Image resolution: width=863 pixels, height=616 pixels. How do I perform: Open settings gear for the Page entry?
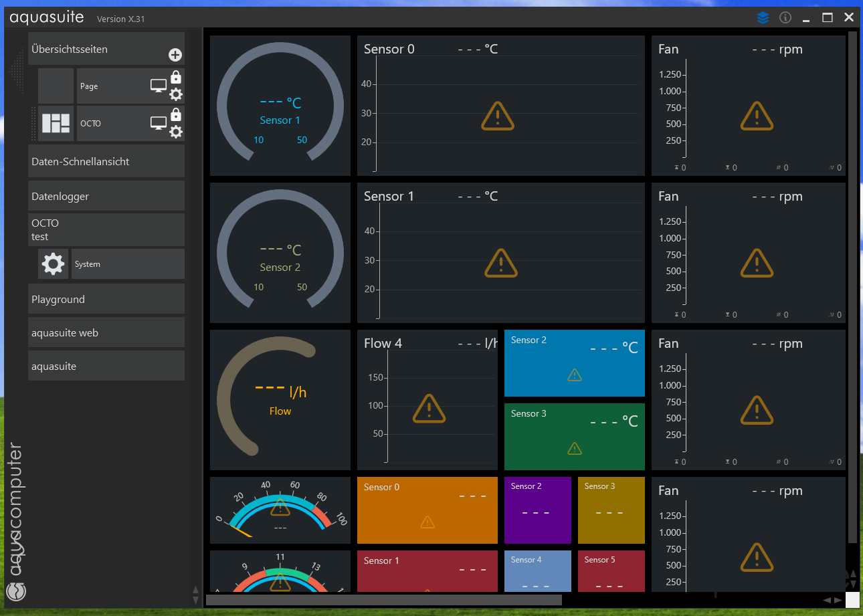coord(176,94)
